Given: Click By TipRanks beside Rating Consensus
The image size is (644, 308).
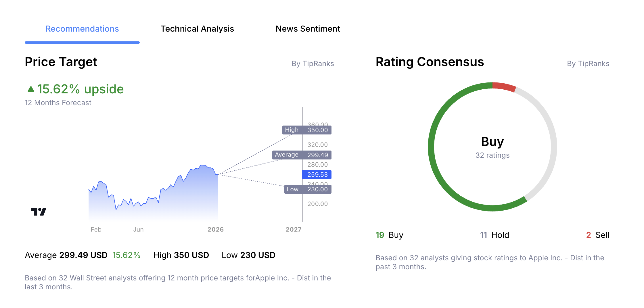Looking at the screenshot, I should coord(588,63).
